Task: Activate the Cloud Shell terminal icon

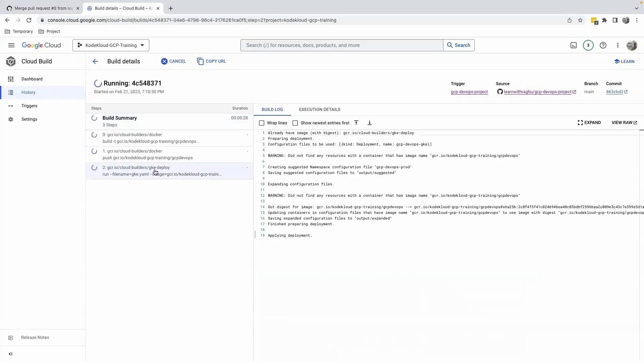Action: point(574,45)
